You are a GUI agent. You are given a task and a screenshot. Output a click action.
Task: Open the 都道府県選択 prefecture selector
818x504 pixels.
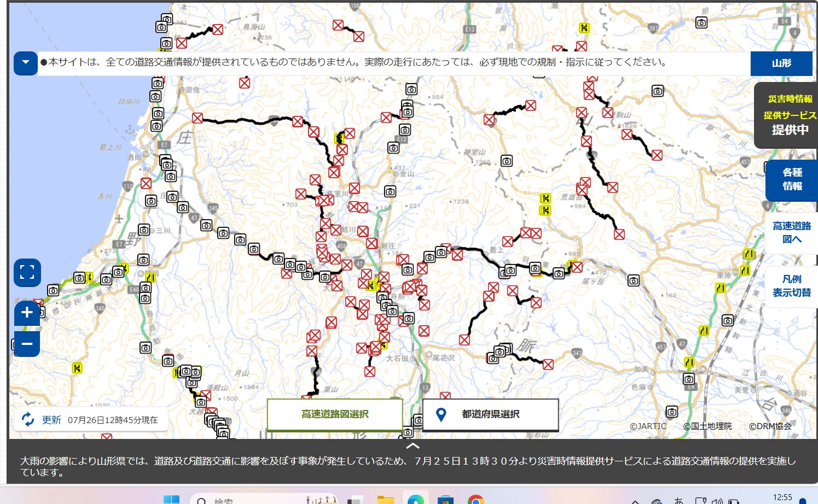pyautogui.click(x=490, y=414)
